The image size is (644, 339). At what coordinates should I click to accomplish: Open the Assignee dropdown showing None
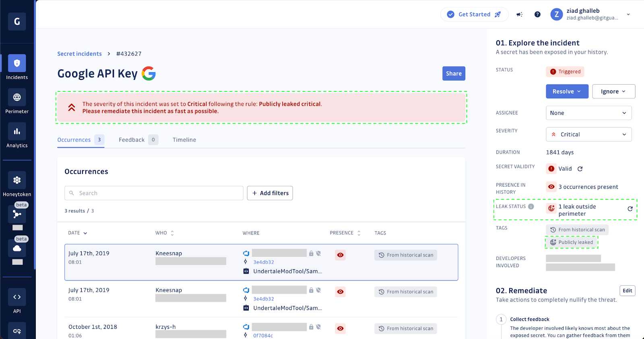[x=589, y=113]
